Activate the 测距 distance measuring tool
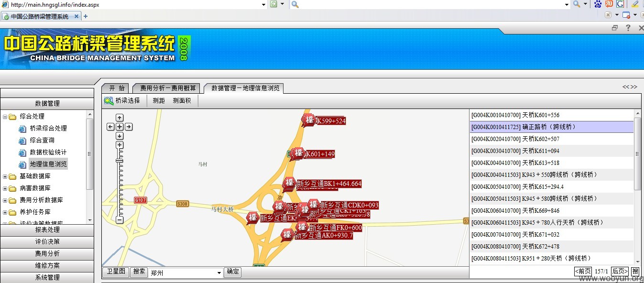 pyautogui.click(x=159, y=100)
